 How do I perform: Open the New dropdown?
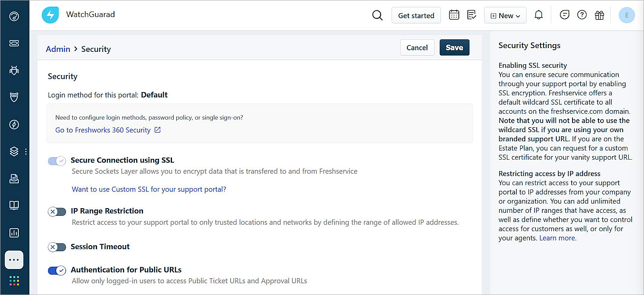tap(505, 15)
